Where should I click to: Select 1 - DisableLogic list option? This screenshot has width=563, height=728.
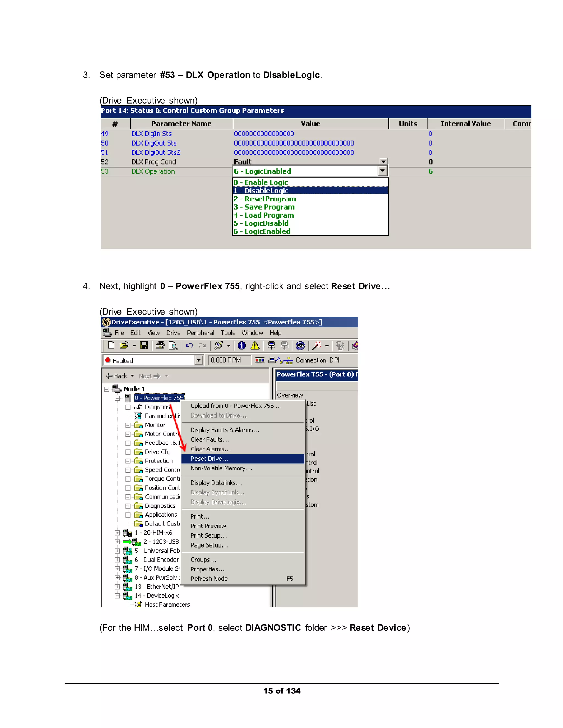[x=310, y=191]
